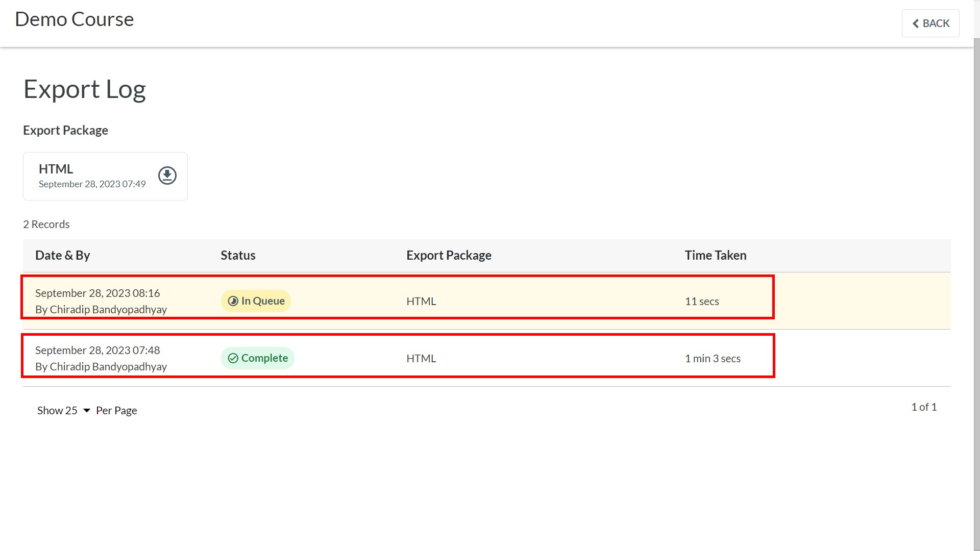Select the In Queue status badge
Image resolution: width=980 pixels, height=551 pixels.
point(256,301)
